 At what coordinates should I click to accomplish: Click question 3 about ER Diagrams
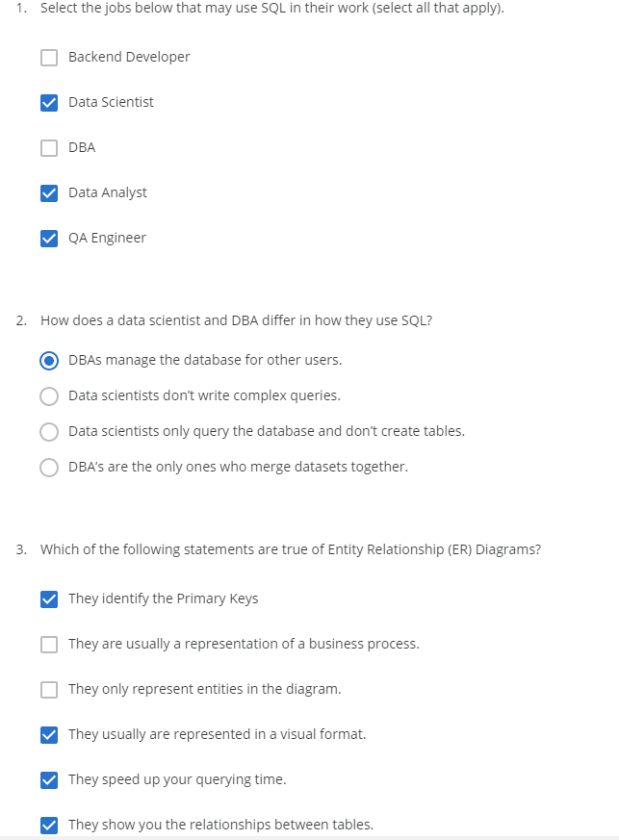point(289,548)
